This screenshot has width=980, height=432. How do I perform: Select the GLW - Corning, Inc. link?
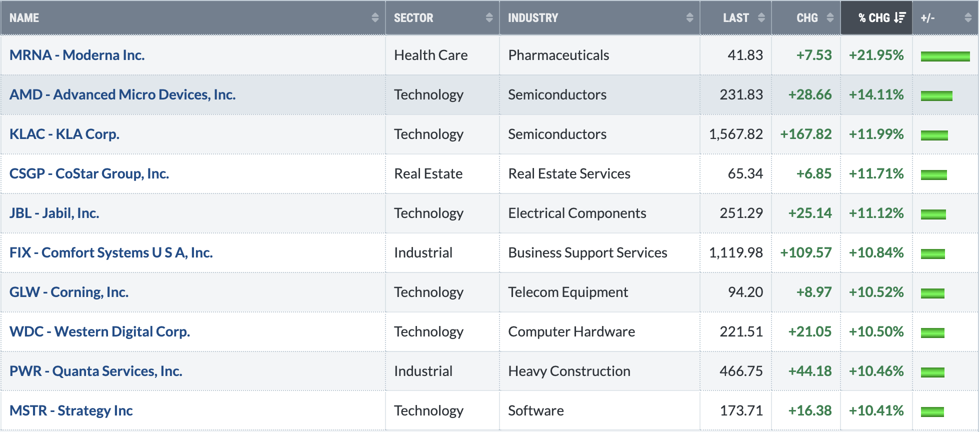click(x=69, y=292)
